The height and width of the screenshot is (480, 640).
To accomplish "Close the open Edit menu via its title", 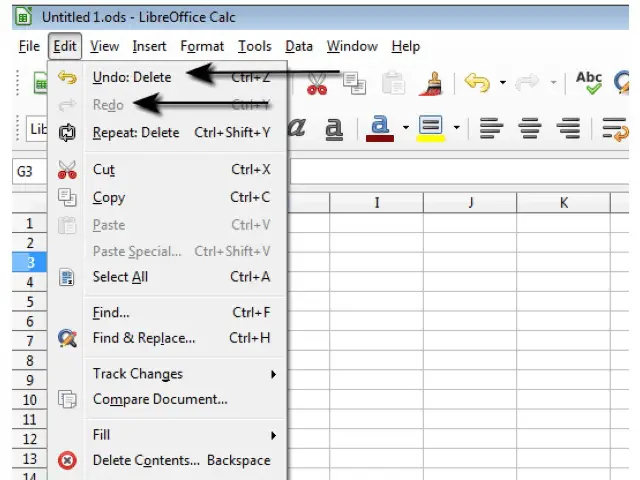I will [x=65, y=47].
